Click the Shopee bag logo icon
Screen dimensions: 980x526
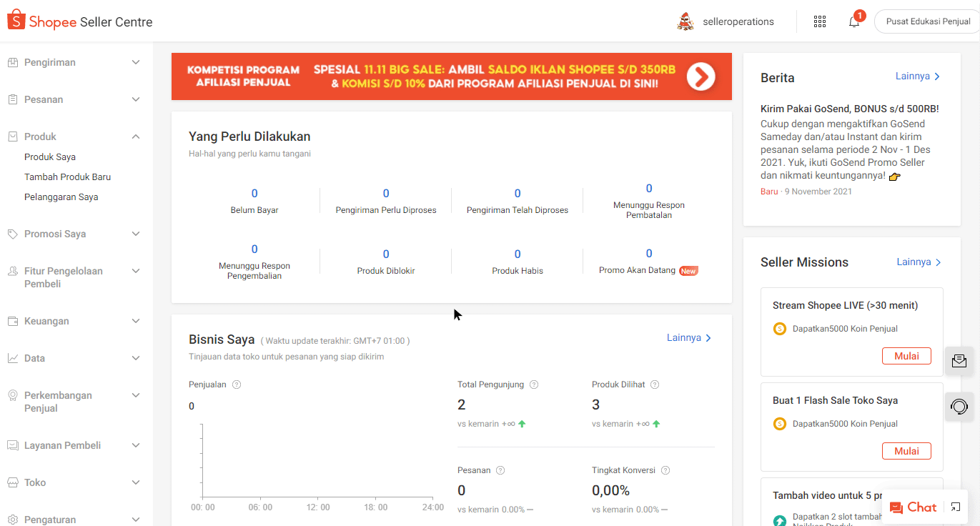pyautogui.click(x=16, y=21)
